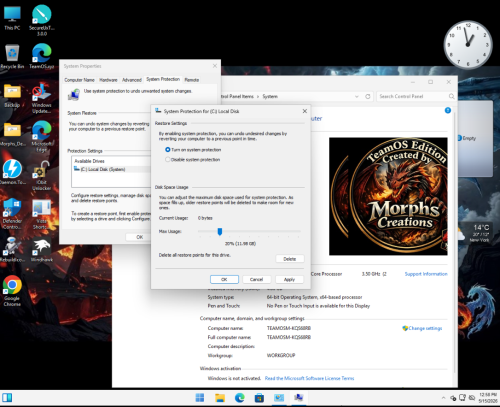The width and height of the screenshot is (500, 407).
Task: Switch to the Hardware tab
Action: (108, 80)
